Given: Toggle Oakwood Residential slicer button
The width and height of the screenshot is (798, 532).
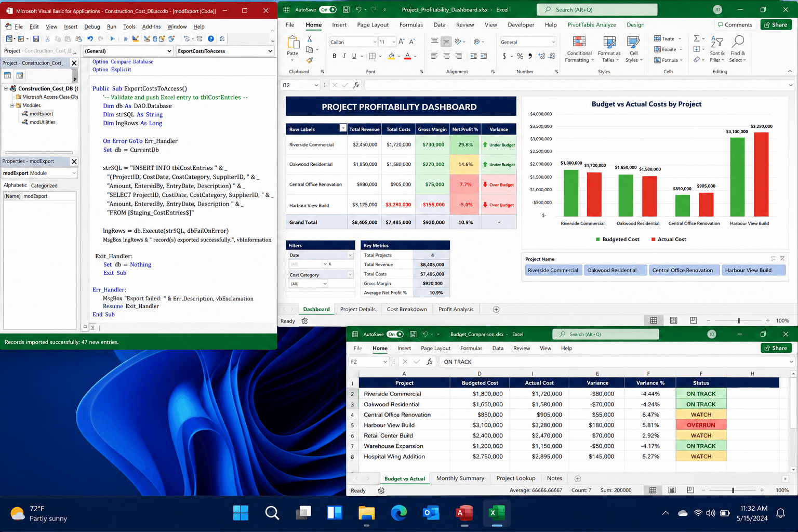Looking at the screenshot, I should coord(616,270).
